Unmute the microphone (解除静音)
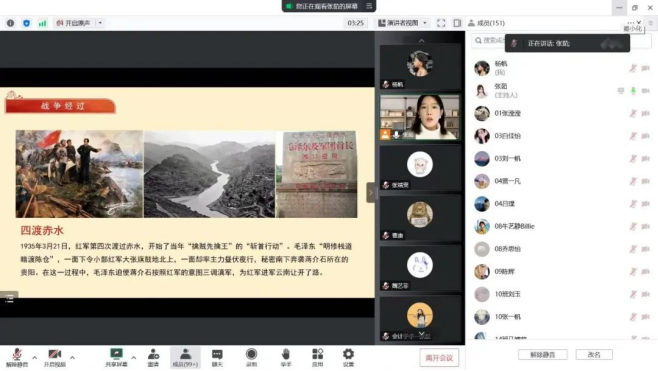This screenshot has width=658, height=371. point(16,357)
